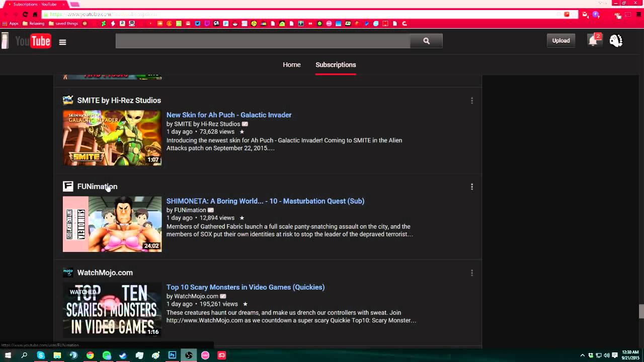This screenshot has height=362, width=644.
Task: Click the Subscriptions - YouTube browser tab
Action: pos(34,4)
